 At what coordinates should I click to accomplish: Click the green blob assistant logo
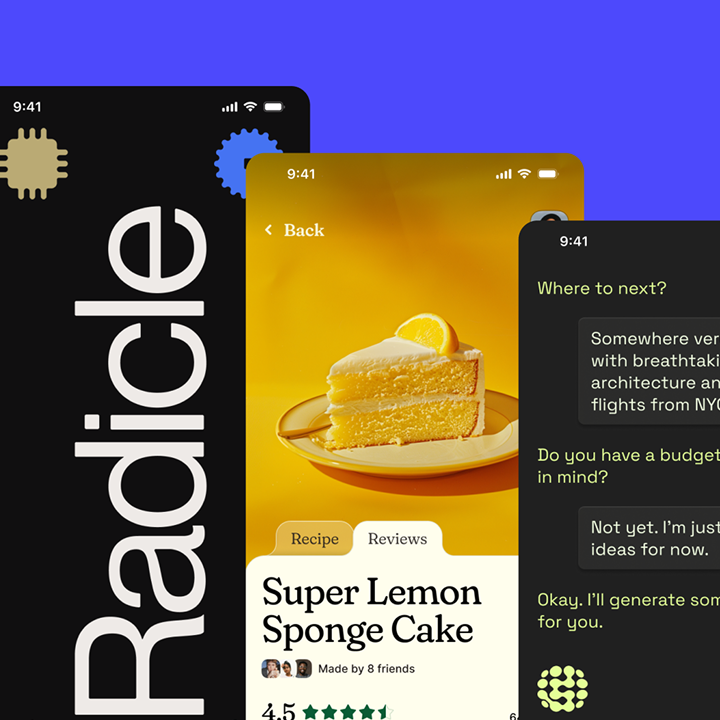pyautogui.click(x=562, y=688)
